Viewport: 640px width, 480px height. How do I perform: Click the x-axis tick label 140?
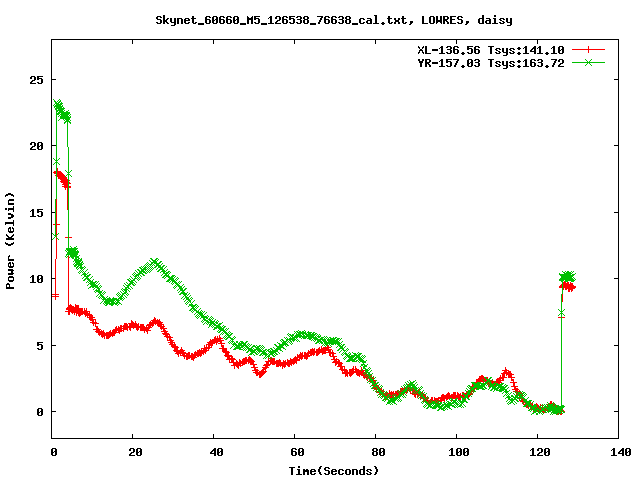click(x=620, y=452)
